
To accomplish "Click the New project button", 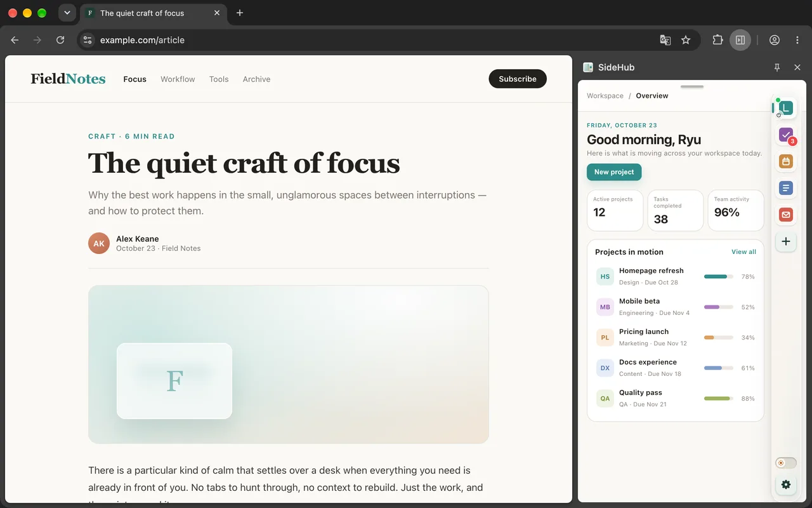I will coord(614,172).
